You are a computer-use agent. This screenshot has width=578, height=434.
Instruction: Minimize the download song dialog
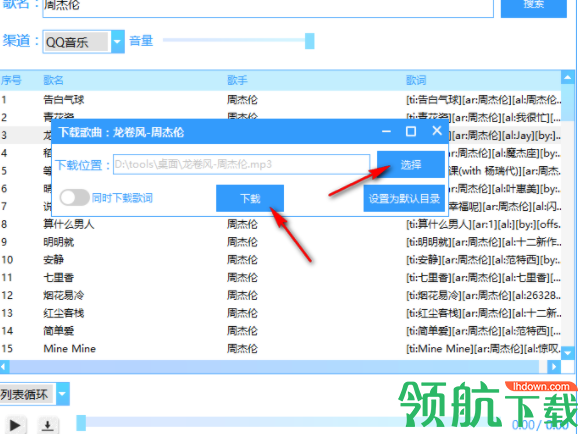pyautogui.click(x=386, y=131)
